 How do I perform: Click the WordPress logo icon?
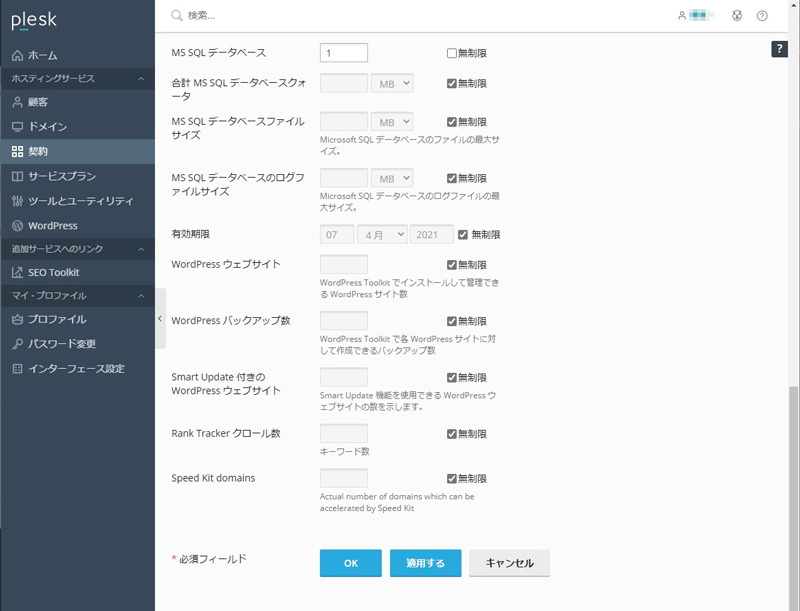(17, 225)
